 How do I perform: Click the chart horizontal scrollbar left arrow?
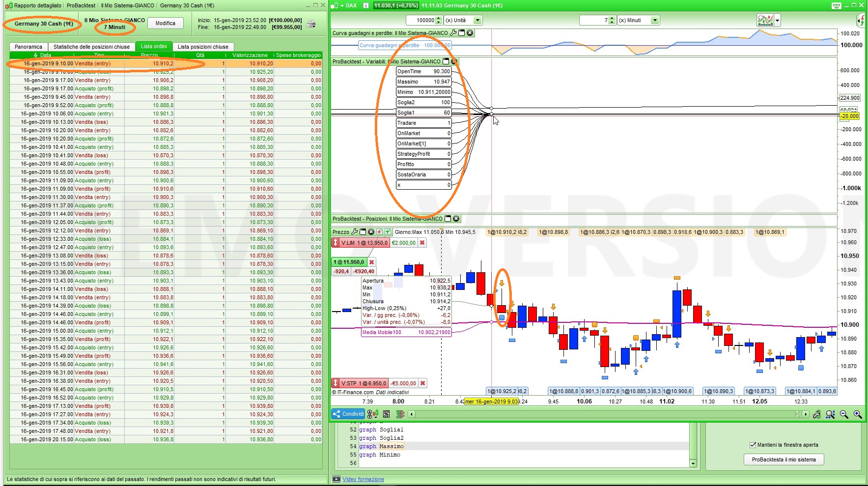coord(411,414)
